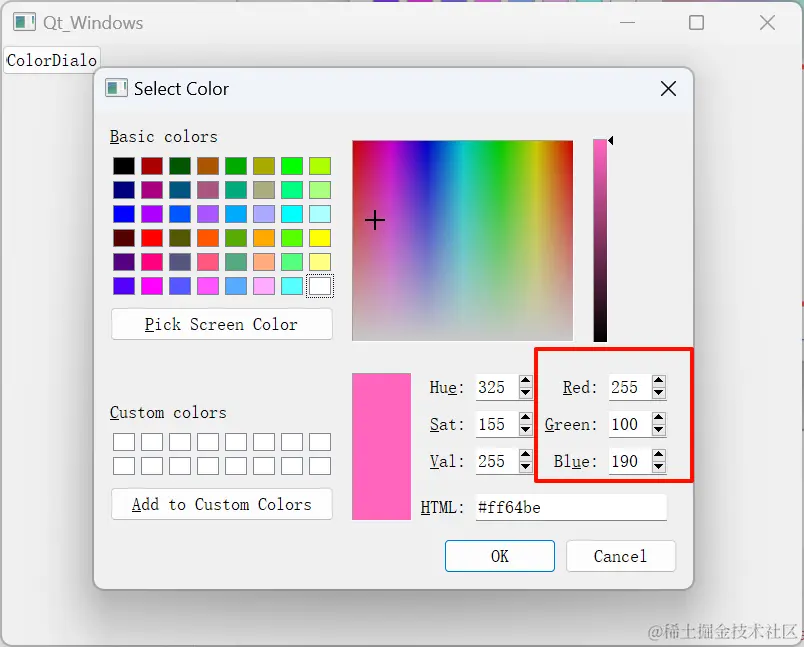The image size is (804, 647).
Task: Increase the Hue value with its up arrow
Action: (x=526, y=383)
